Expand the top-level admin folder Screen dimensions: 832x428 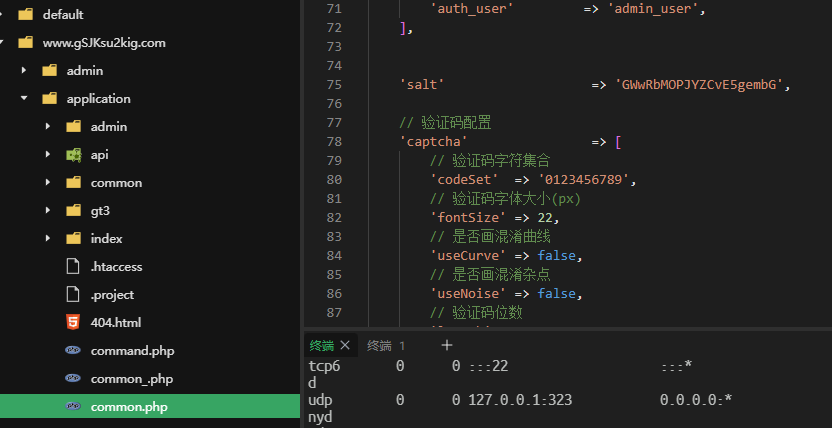(x=24, y=71)
